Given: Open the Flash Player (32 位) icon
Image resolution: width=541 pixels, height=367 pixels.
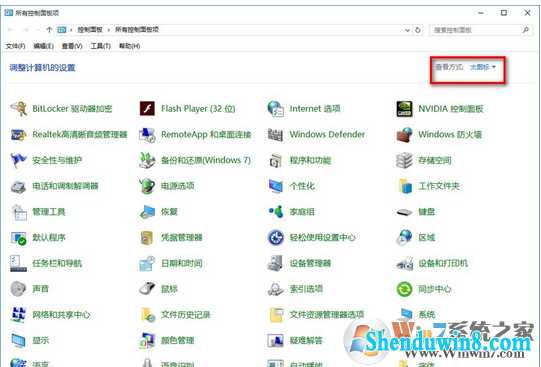Looking at the screenshot, I should [x=147, y=109].
